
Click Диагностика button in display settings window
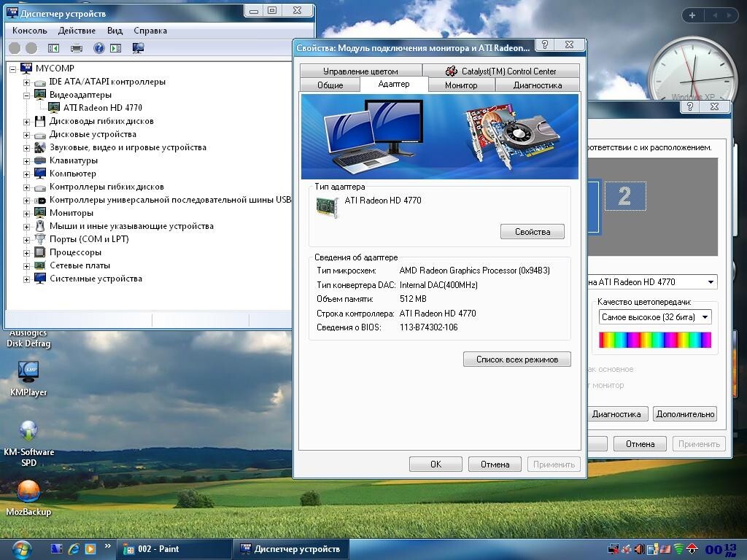click(616, 414)
